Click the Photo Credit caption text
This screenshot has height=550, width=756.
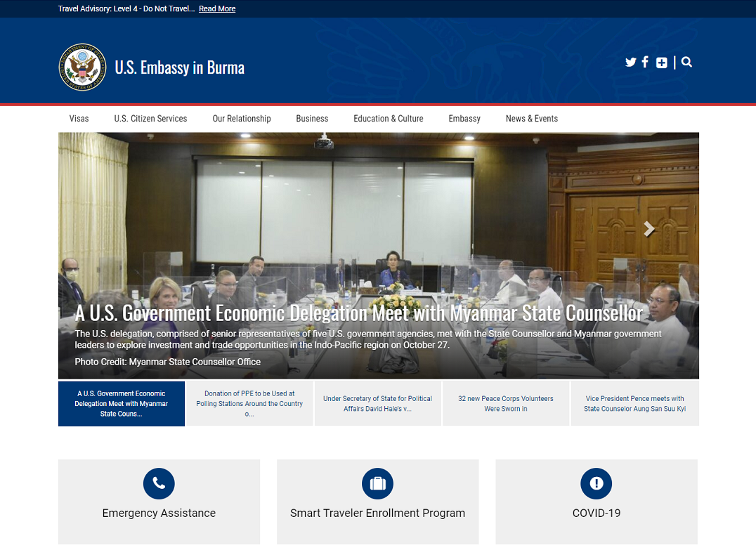(x=167, y=362)
